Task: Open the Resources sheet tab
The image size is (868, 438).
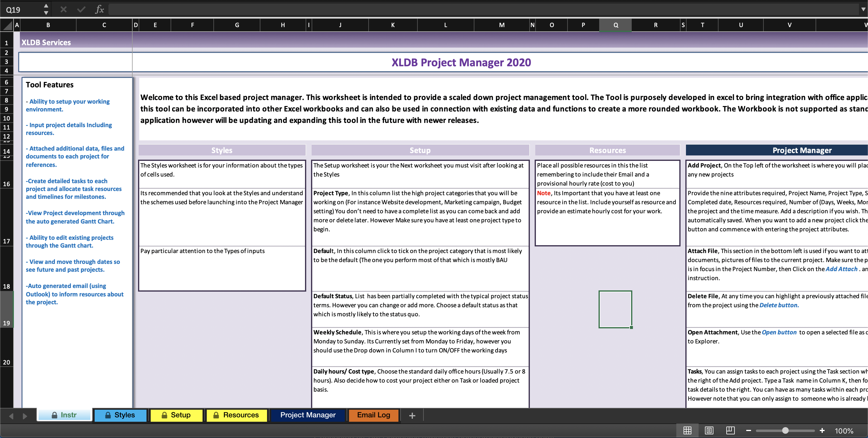Action: tap(237, 415)
